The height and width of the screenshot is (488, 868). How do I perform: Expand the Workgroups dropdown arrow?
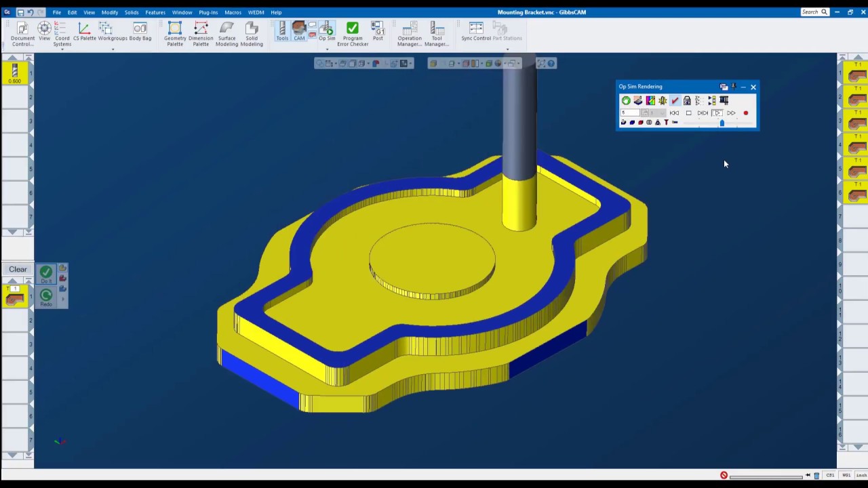pos(113,49)
